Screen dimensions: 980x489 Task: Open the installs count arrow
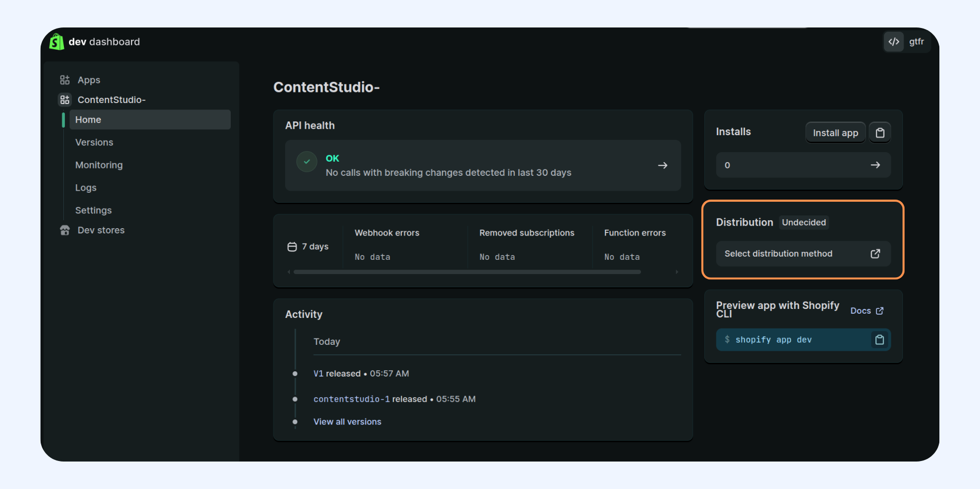click(875, 165)
